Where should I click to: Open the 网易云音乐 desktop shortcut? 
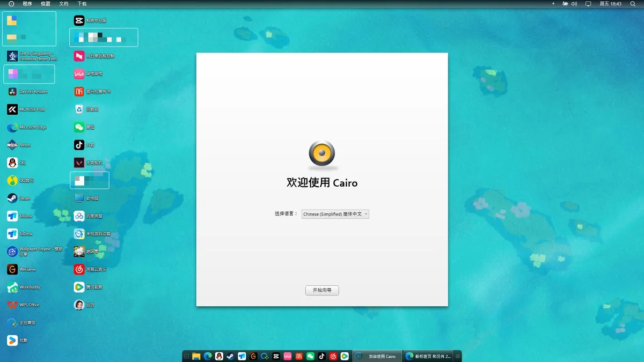(90, 269)
